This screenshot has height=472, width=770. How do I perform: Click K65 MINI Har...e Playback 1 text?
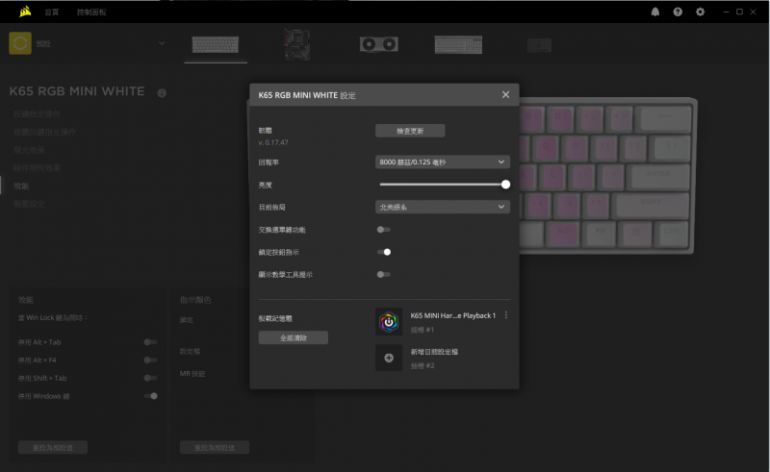tap(453, 316)
